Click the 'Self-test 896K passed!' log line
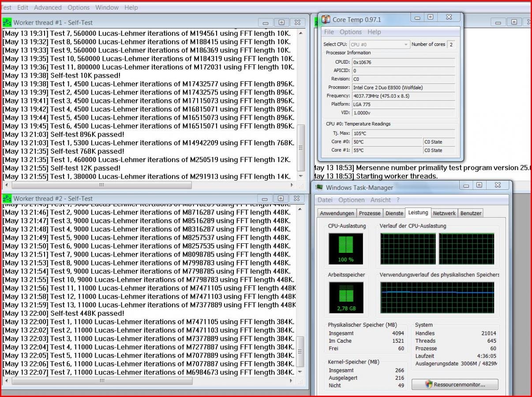The height and width of the screenshot is (397, 532). 64,134
